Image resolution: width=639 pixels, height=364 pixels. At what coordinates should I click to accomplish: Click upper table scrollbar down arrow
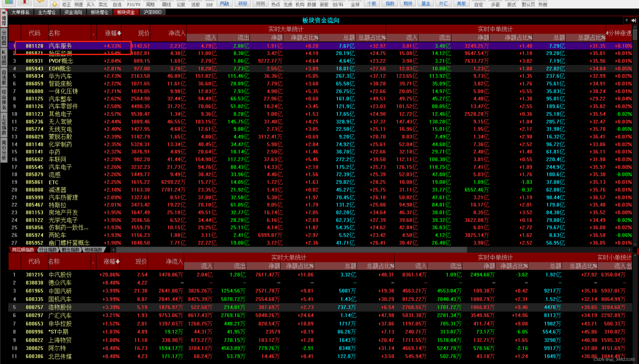point(635,244)
